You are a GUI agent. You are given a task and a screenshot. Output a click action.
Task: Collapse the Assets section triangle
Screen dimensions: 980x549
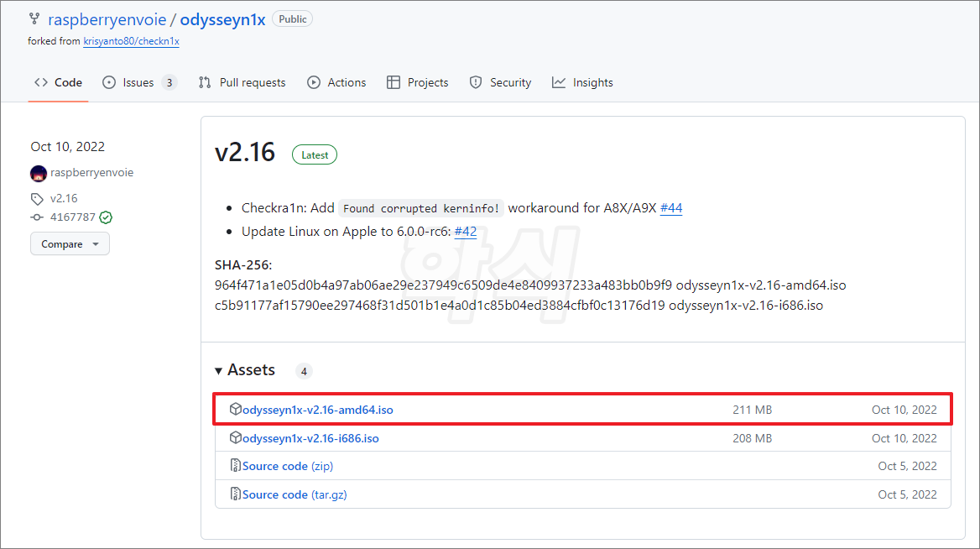click(218, 371)
